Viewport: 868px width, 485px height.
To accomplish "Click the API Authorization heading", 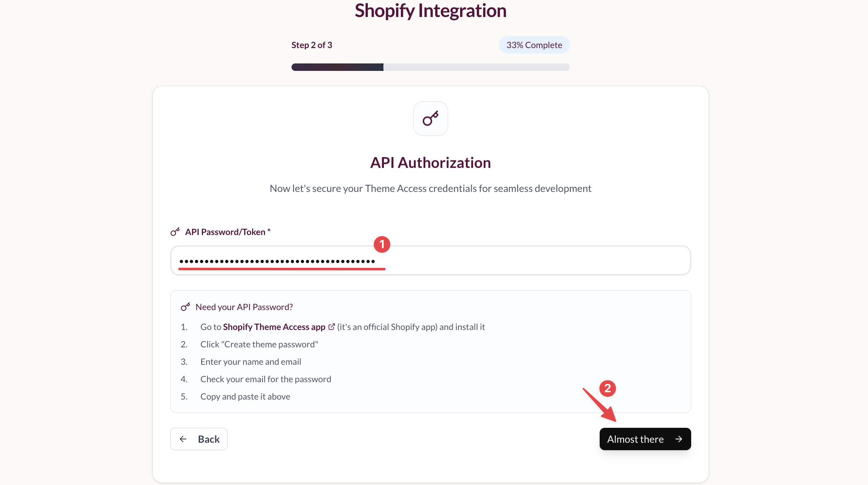I will 430,162.
